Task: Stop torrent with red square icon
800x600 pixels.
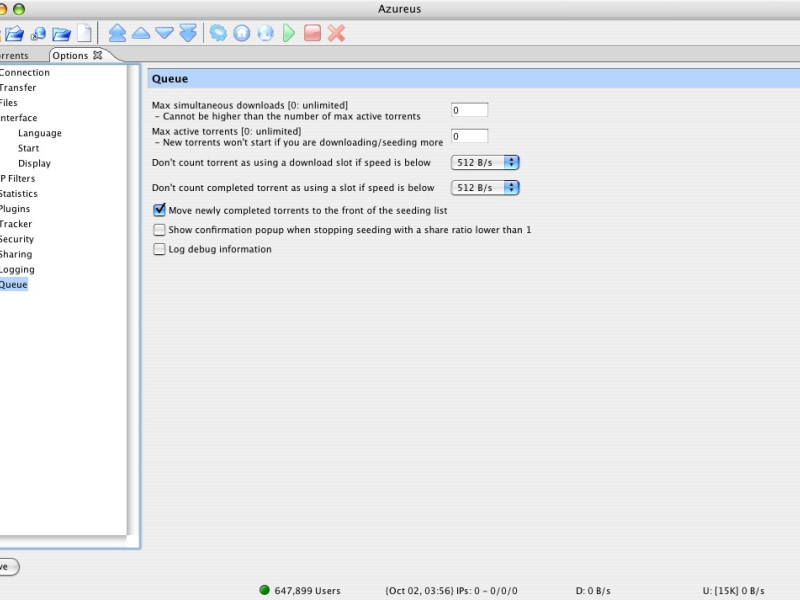Action: (x=312, y=33)
